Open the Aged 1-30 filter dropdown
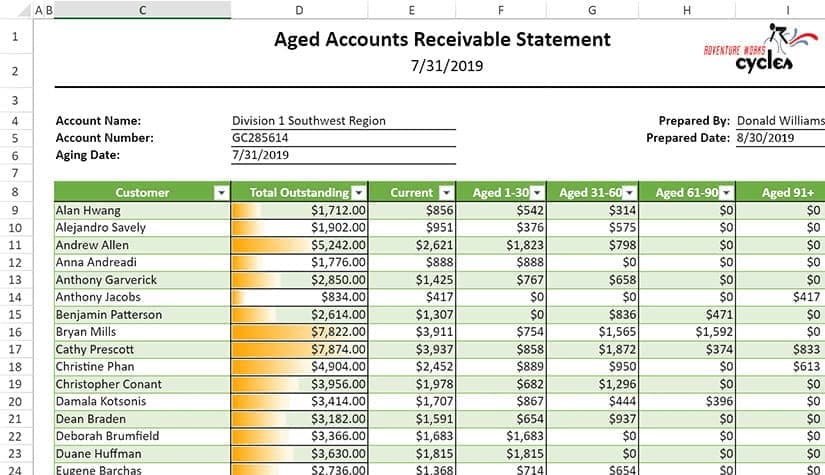This screenshot has height=475, width=825. click(537, 193)
